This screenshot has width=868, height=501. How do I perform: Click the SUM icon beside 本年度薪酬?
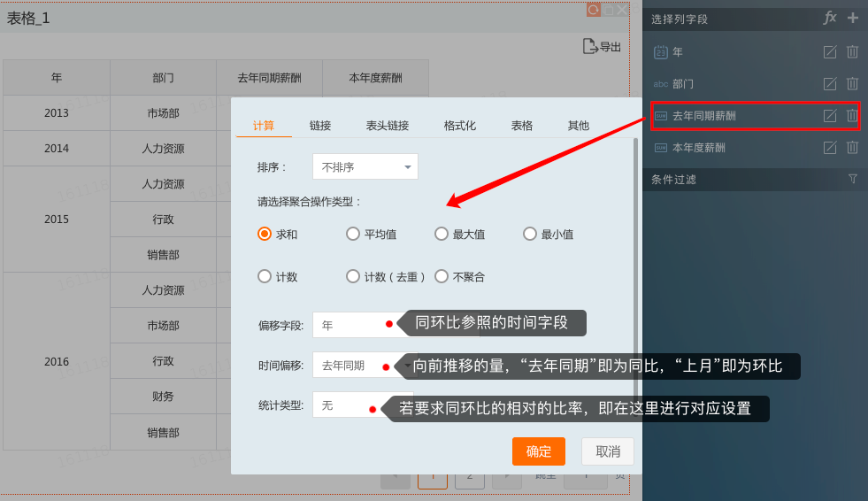660,147
